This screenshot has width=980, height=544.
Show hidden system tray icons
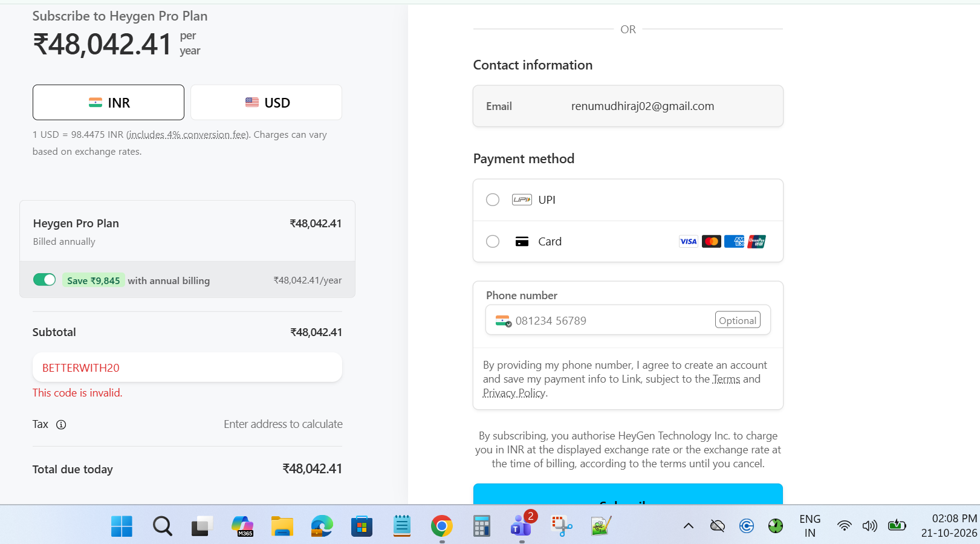click(688, 526)
